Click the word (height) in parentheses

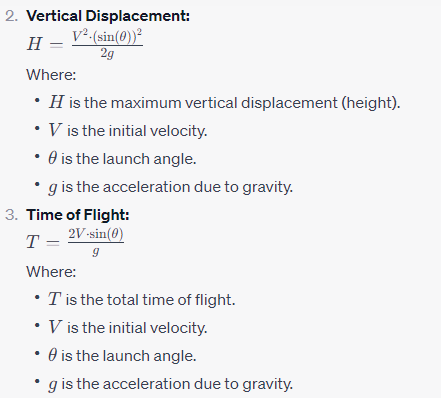click(x=370, y=103)
